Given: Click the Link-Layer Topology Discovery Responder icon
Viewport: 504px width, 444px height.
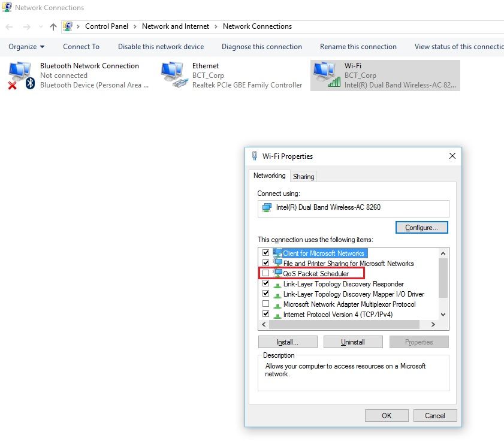Looking at the screenshot, I should tap(277, 285).
